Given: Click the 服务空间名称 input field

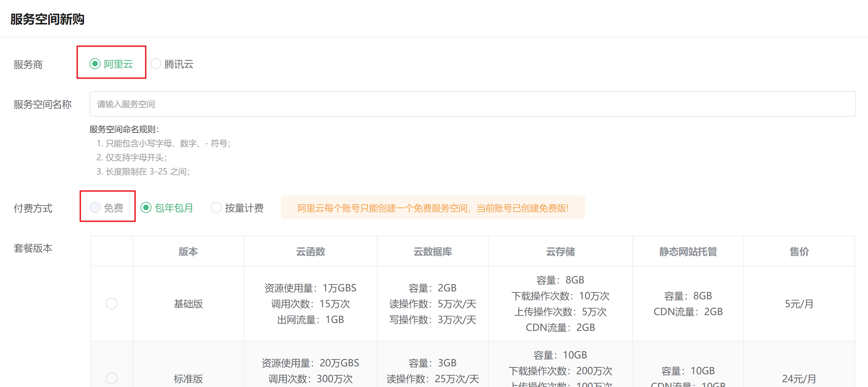Looking at the screenshot, I should [x=472, y=104].
